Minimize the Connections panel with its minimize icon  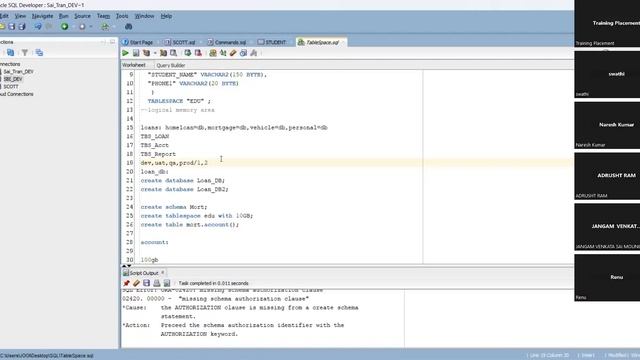[x=103, y=42]
